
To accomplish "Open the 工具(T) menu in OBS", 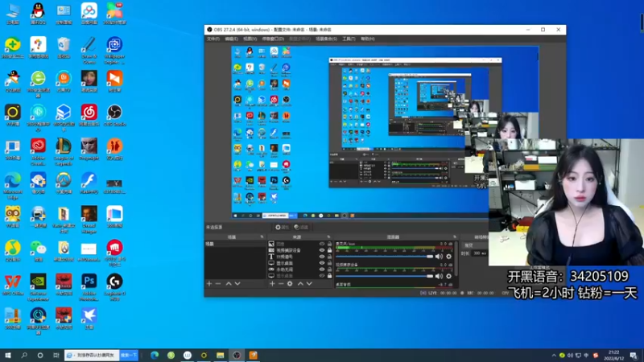I will pos(349,39).
